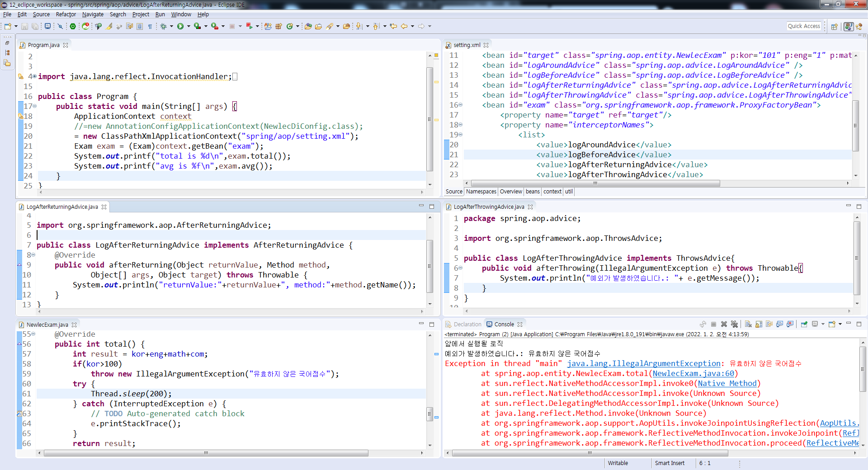Open NewlecExam.java:60 stack trace link
This screenshot has height=470, width=868.
693,373
